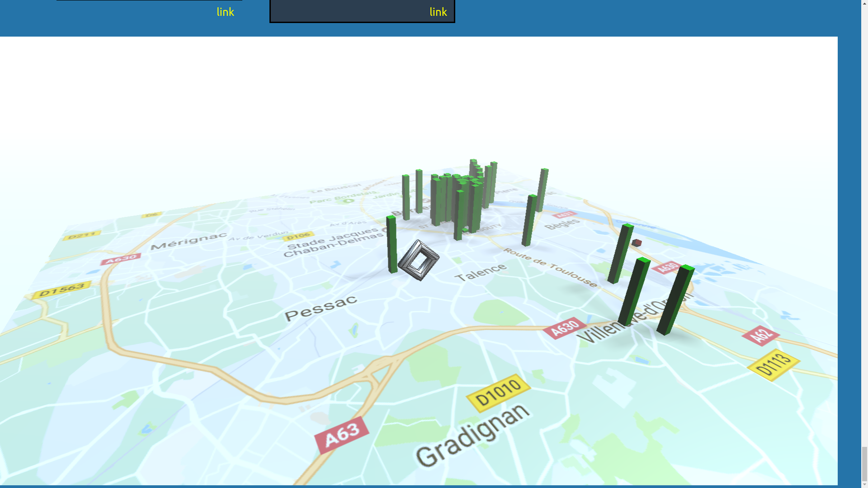Image resolution: width=868 pixels, height=488 pixels.
Task: Open the left yellow link
Action: pos(225,12)
